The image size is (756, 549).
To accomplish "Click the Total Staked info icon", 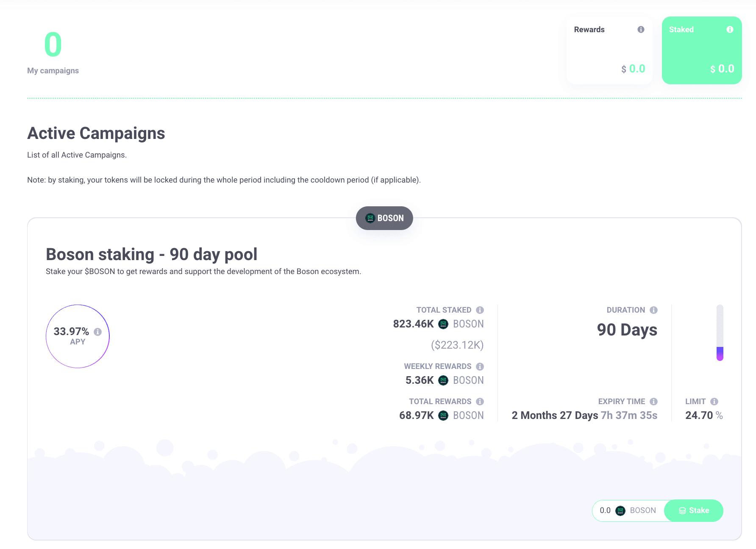I will coord(480,310).
